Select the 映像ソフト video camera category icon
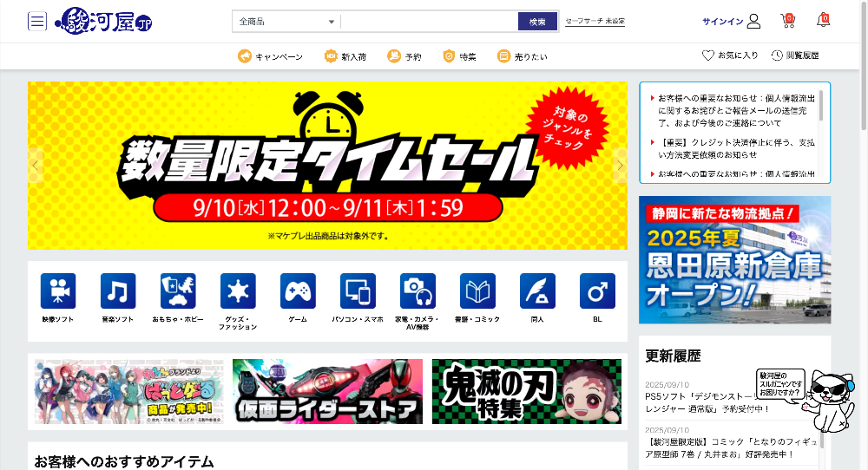Image resolution: width=868 pixels, height=470 pixels. [x=58, y=291]
